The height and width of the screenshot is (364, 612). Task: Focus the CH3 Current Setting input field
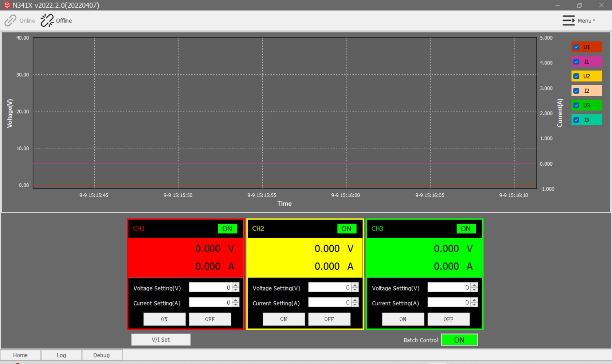pos(449,302)
